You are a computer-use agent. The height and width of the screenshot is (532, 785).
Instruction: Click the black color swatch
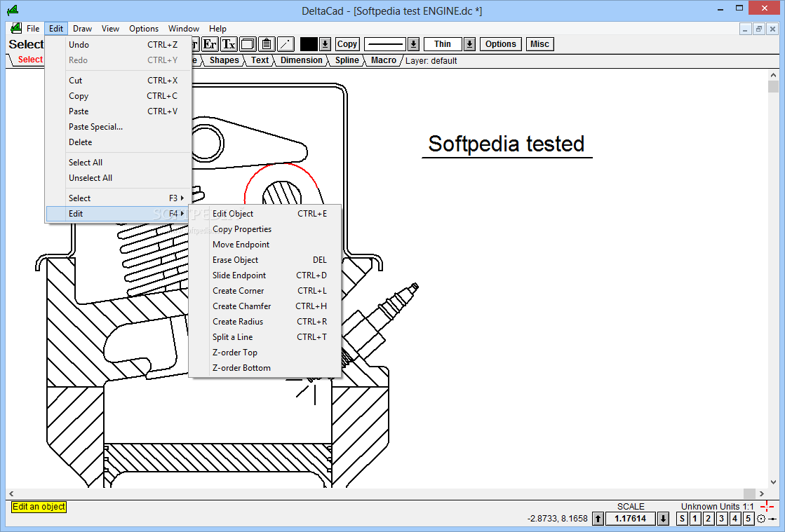(x=309, y=44)
